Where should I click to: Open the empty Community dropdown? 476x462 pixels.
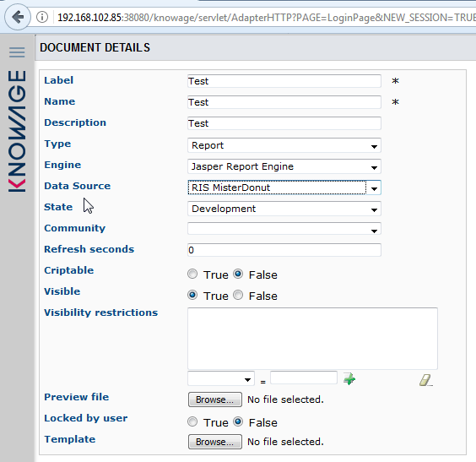(284, 229)
